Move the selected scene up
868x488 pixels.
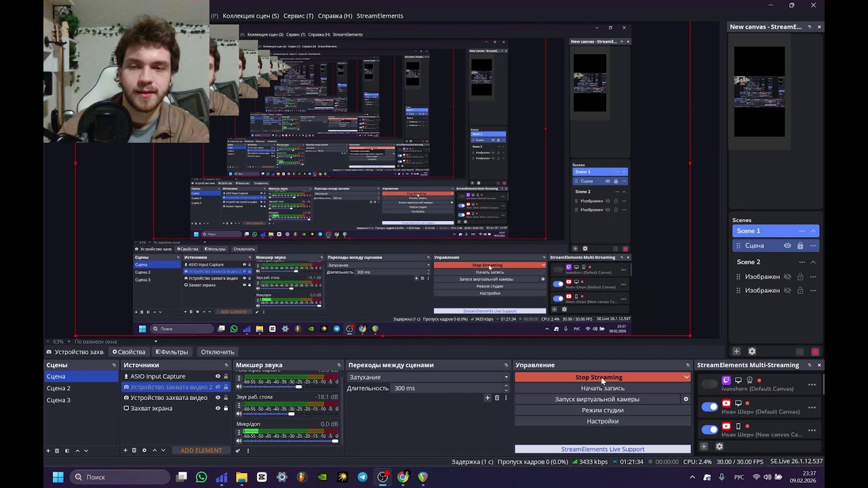(x=77, y=451)
